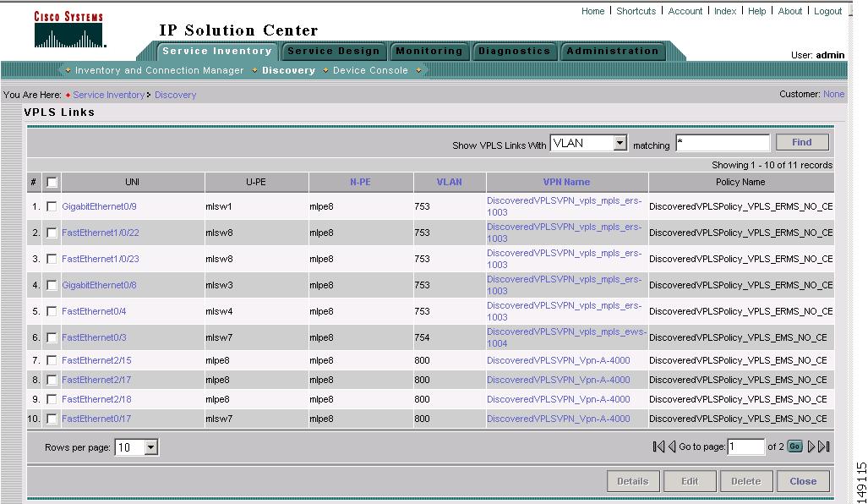The height and width of the screenshot is (504, 868).
Task: Sort table by N-PE column
Action: coord(360,182)
